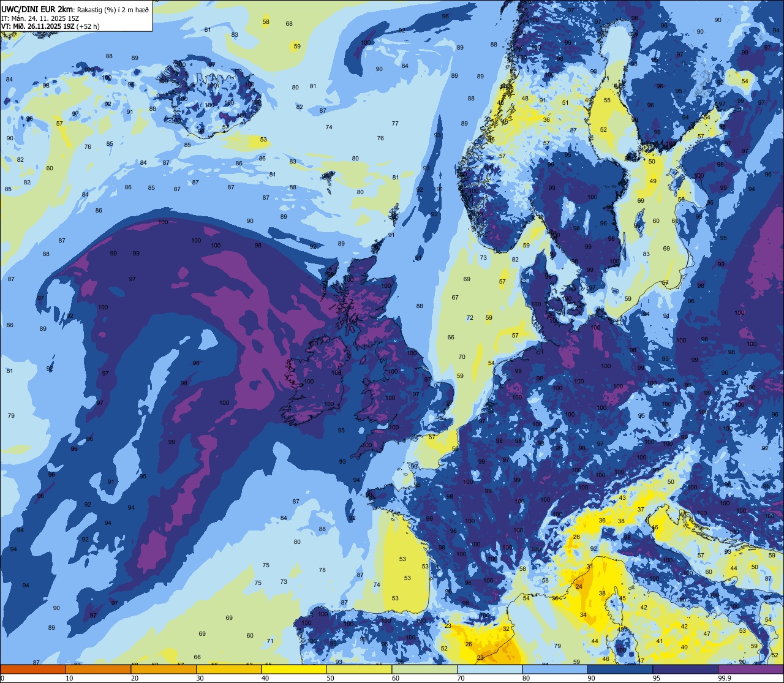Click the legend tick label '80'

(x=526, y=678)
